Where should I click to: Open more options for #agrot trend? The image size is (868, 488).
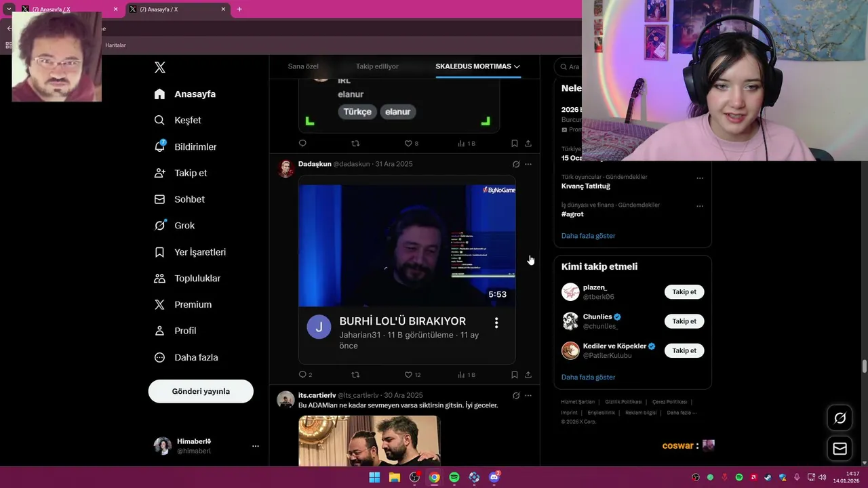point(700,206)
